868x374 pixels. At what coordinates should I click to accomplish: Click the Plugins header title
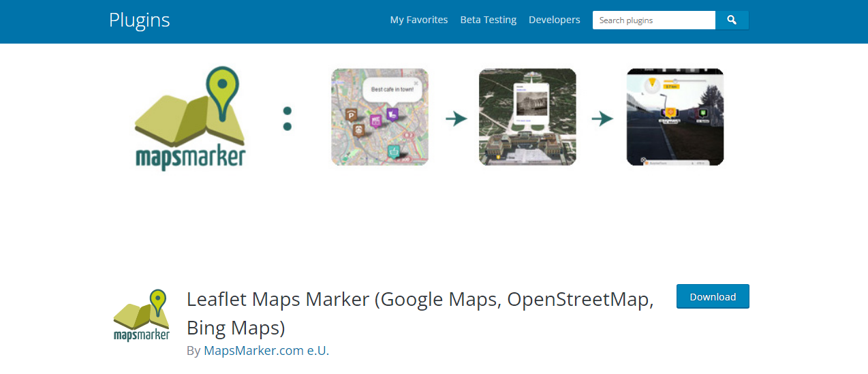pos(140,20)
